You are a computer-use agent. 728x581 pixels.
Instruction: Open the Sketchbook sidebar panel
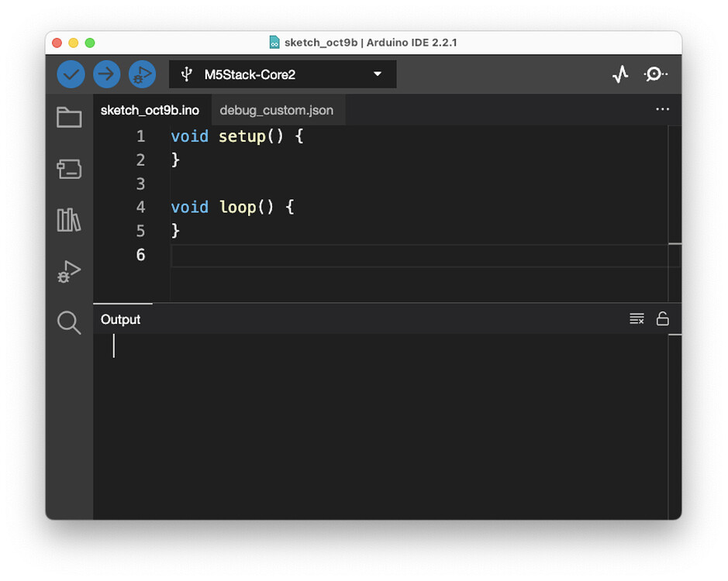[x=69, y=118]
